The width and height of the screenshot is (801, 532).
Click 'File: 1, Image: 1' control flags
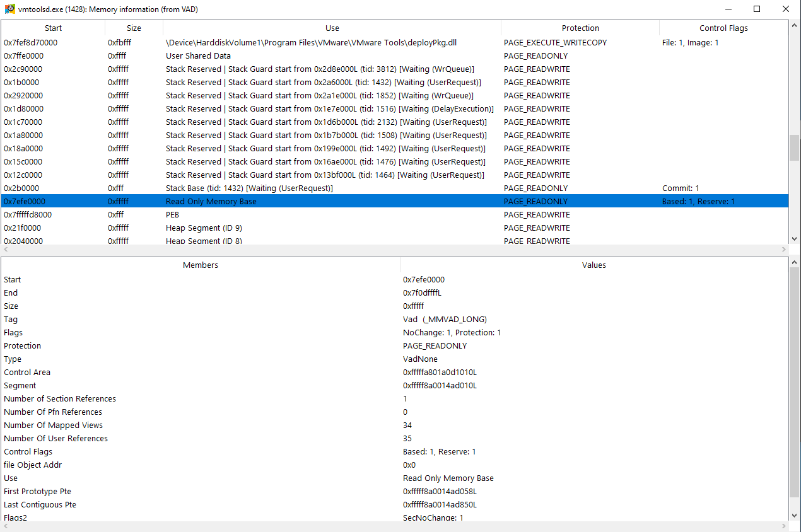(690, 43)
